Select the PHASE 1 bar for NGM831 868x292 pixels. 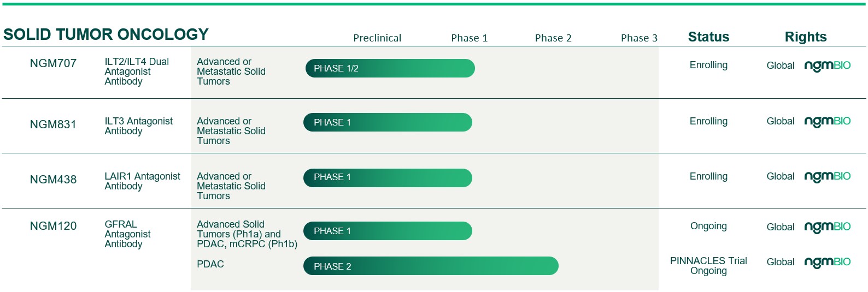click(x=388, y=122)
